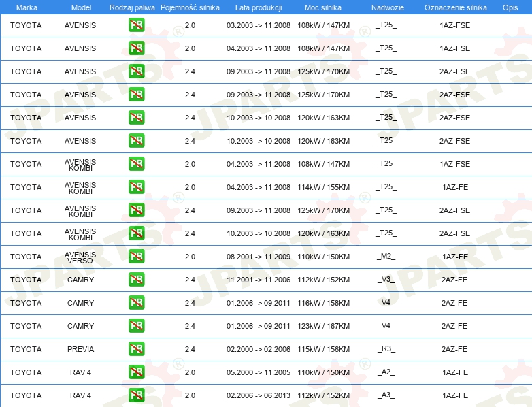Click petrol fuel icon in AVENSIS 03.2003 row
532x407 pixels.
pyautogui.click(x=136, y=25)
